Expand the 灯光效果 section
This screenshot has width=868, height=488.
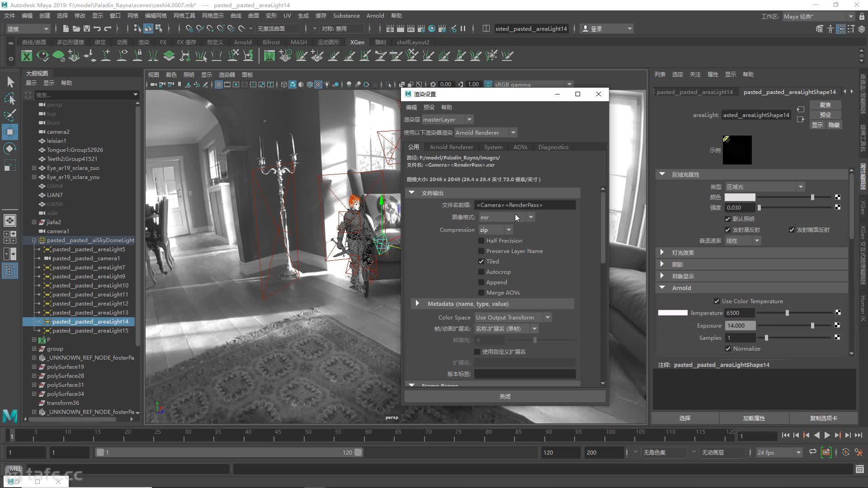coord(662,253)
